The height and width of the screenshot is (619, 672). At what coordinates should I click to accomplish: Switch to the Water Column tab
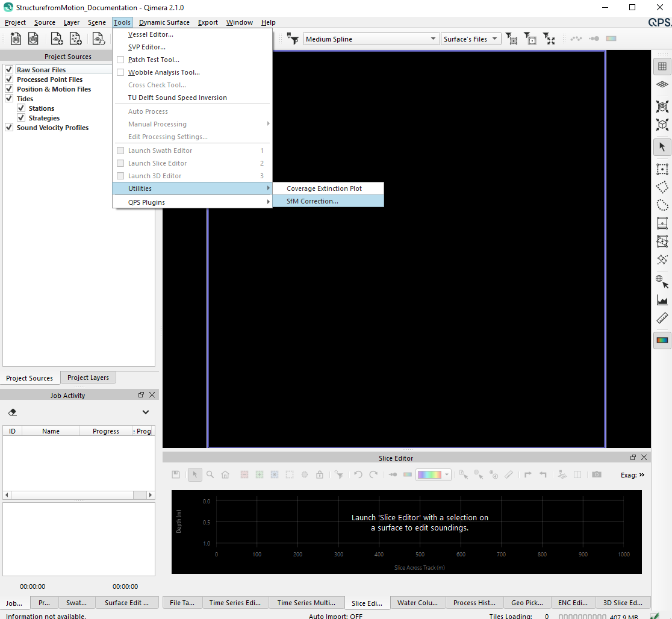418,603
